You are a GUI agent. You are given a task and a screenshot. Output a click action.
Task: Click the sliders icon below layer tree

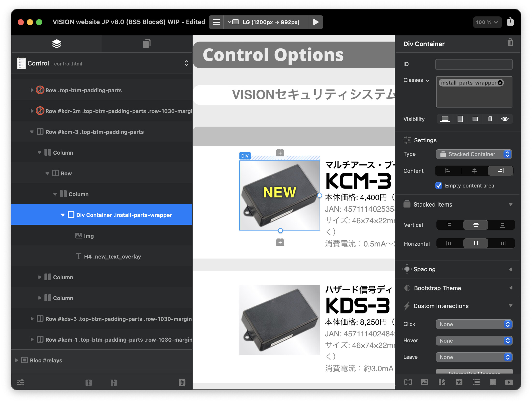pos(21,382)
